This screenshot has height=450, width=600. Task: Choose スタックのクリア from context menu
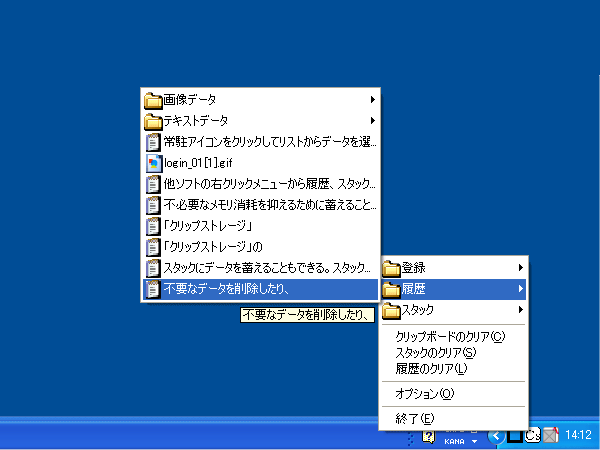[x=436, y=352]
